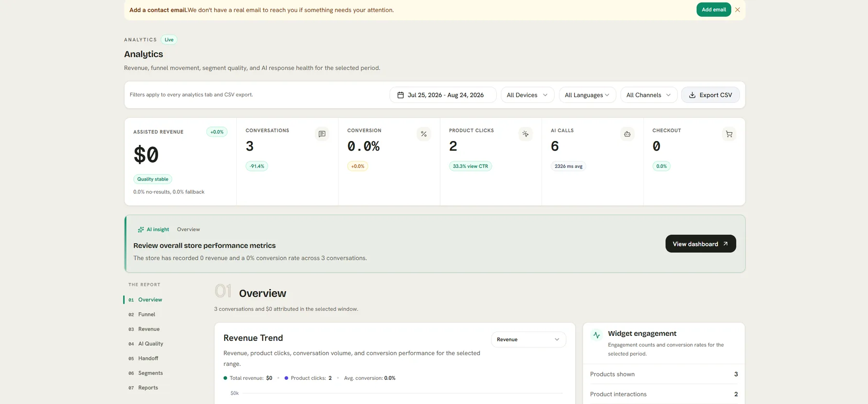The image size is (868, 404).
Task: Go to 05 Handoff section
Action: tap(143, 358)
